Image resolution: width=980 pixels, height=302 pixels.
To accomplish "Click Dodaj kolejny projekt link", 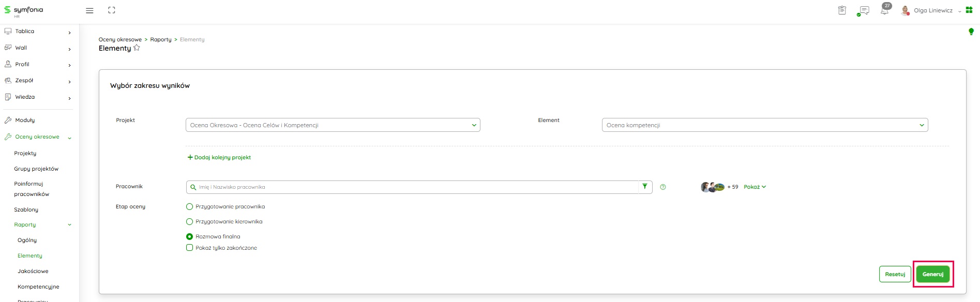I will [x=219, y=157].
